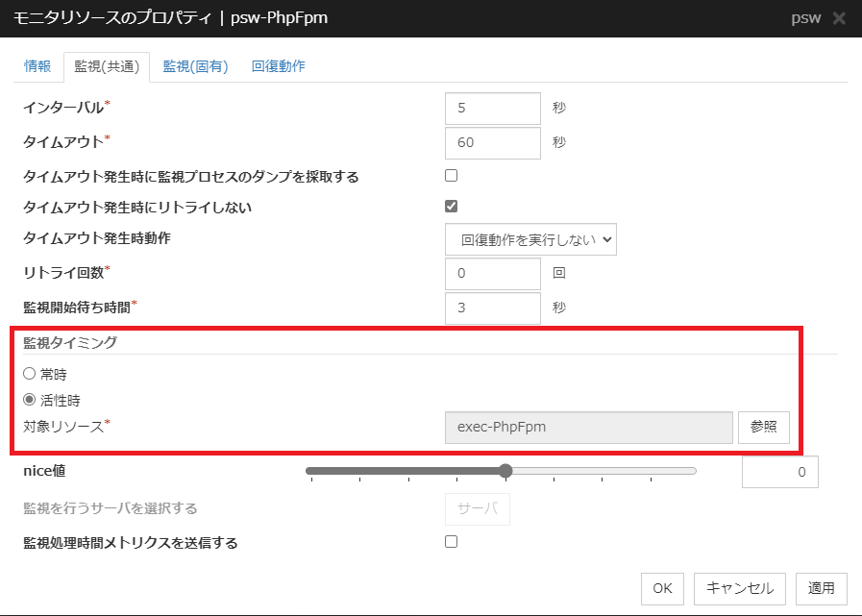
Task: Click the インターバル input field
Action: coord(493,109)
